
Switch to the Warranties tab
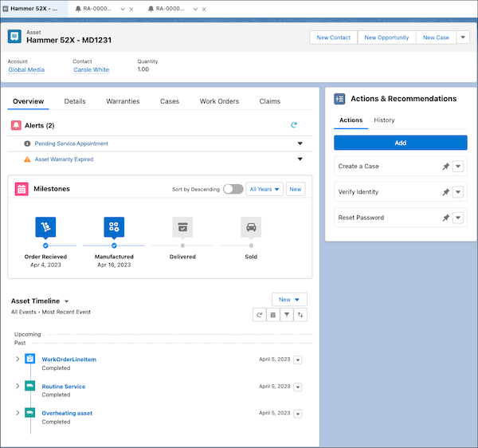click(123, 101)
